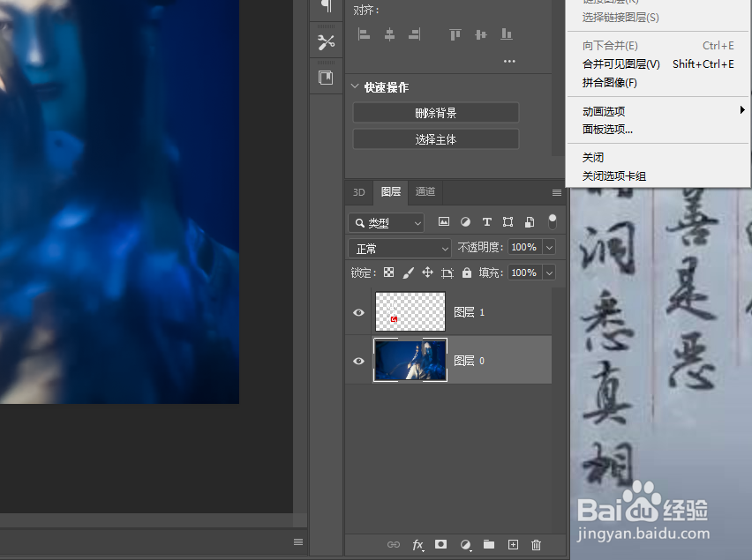This screenshot has height=560, width=752.
Task: Click the align top edges icon
Action: pos(455,34)
